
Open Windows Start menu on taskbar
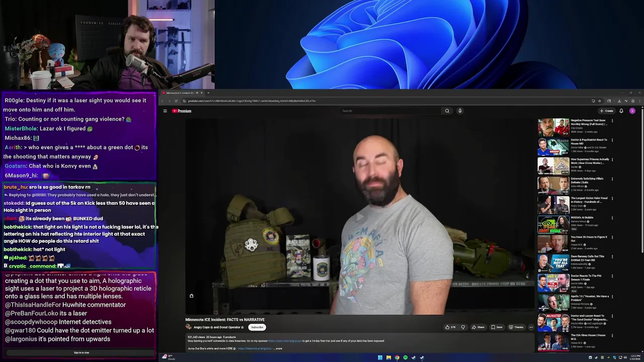tap(380, 357)
